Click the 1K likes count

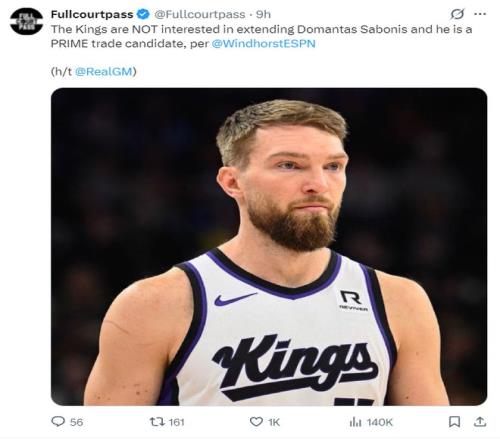(274, 422)
